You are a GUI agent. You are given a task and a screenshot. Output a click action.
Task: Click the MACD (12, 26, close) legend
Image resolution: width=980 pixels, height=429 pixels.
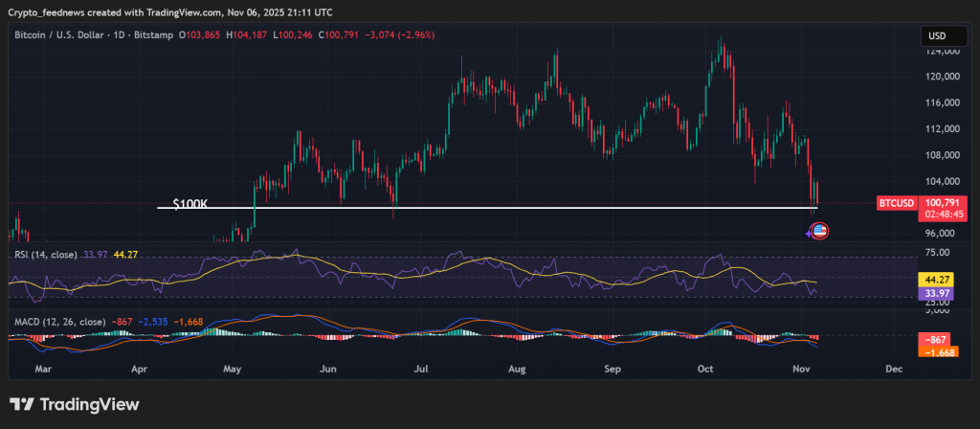60,322
